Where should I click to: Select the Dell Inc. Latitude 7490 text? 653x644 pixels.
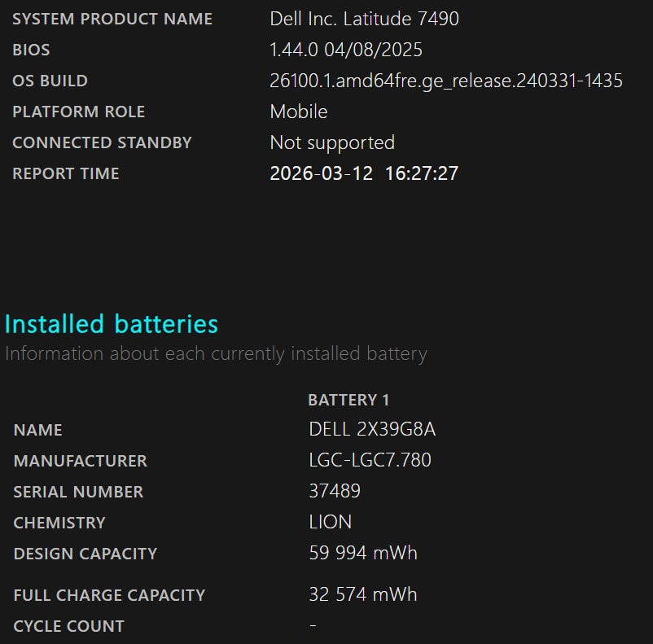click(364, 19)
